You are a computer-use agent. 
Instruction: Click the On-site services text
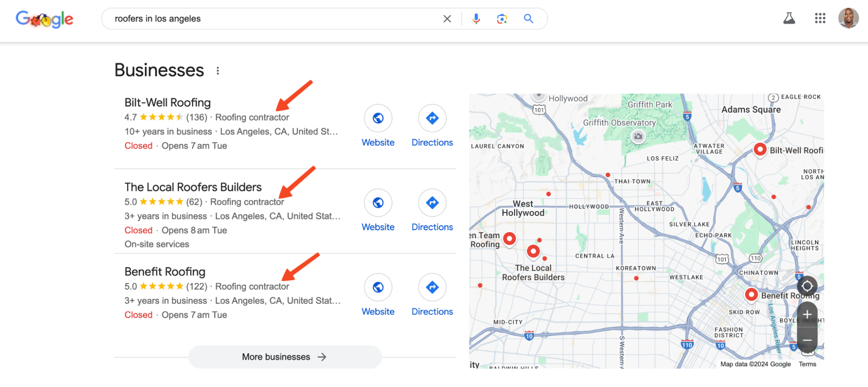click(157, 244)
